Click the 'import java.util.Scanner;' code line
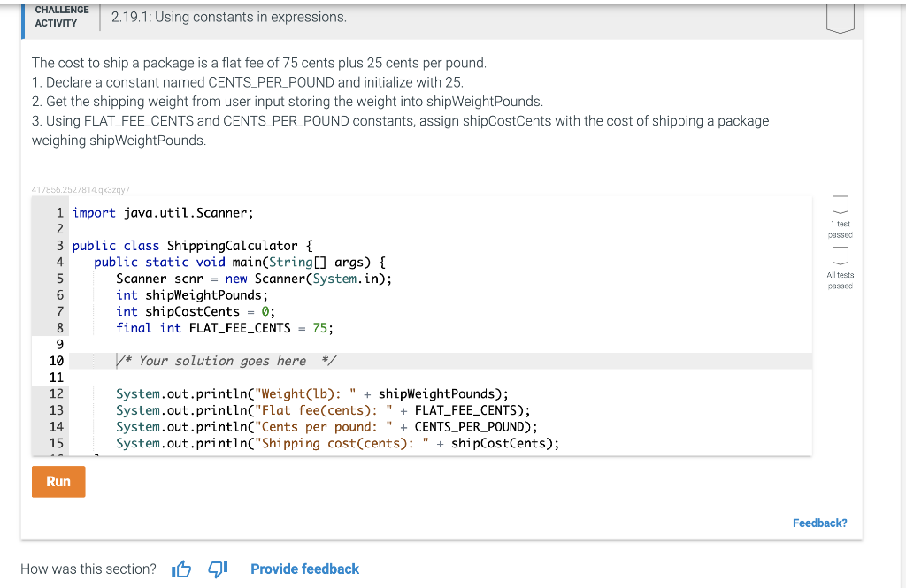Image resolution: width=906 pixels, height=588 pixels. [x=163, y=213]
